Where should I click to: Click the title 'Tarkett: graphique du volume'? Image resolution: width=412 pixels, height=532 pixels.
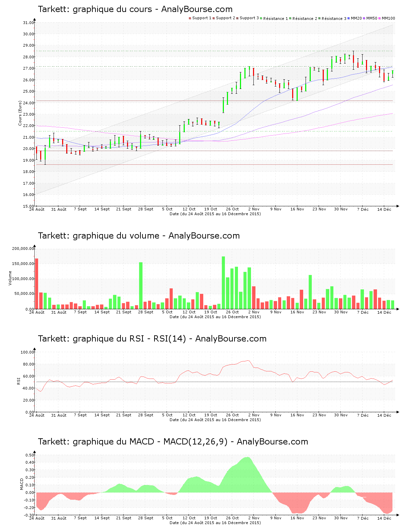coord(99,236)
